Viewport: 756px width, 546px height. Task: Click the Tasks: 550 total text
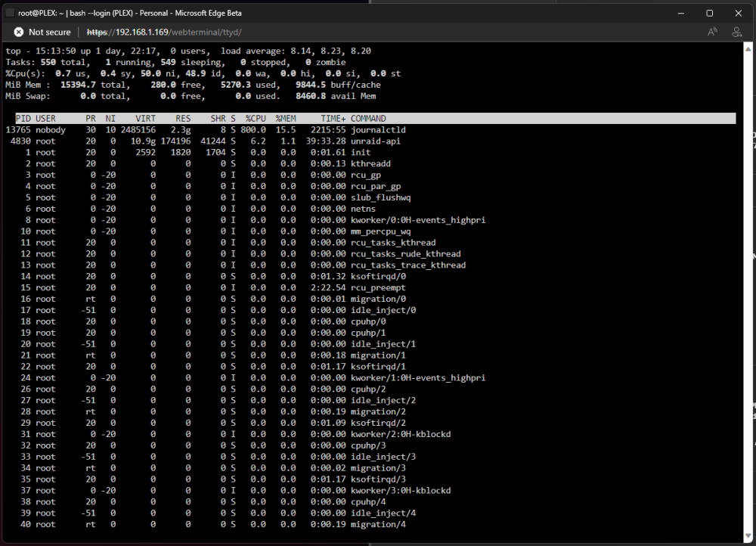click(46, 62)
